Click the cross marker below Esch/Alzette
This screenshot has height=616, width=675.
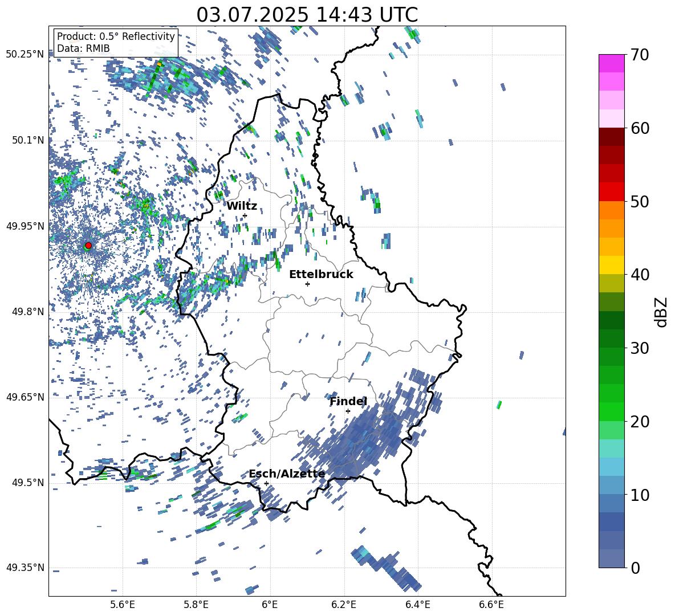tap(266, 483)
